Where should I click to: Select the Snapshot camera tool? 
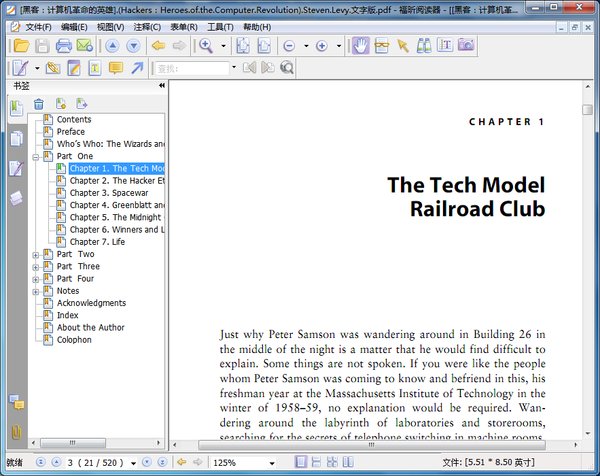point(467,46)
